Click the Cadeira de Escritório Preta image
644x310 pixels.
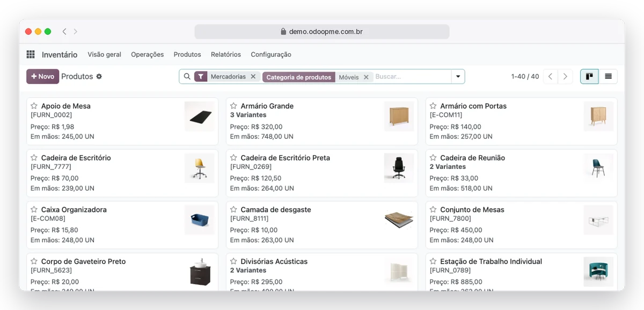coord(399,168)
